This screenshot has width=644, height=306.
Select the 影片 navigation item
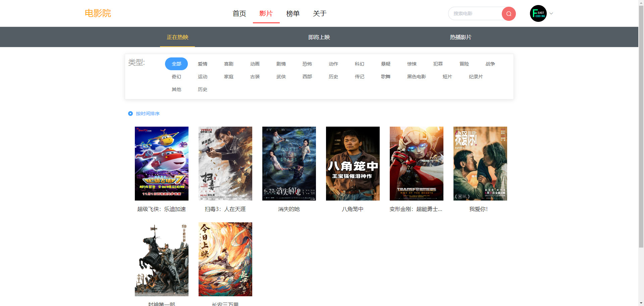pos(266,13)
